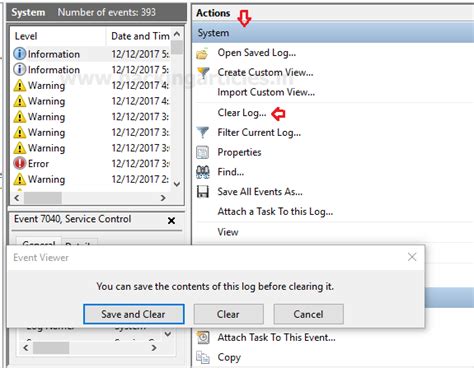Close the Event Viewer dialog
This screenshot has height=368, width=474.
tap(412, 257)
